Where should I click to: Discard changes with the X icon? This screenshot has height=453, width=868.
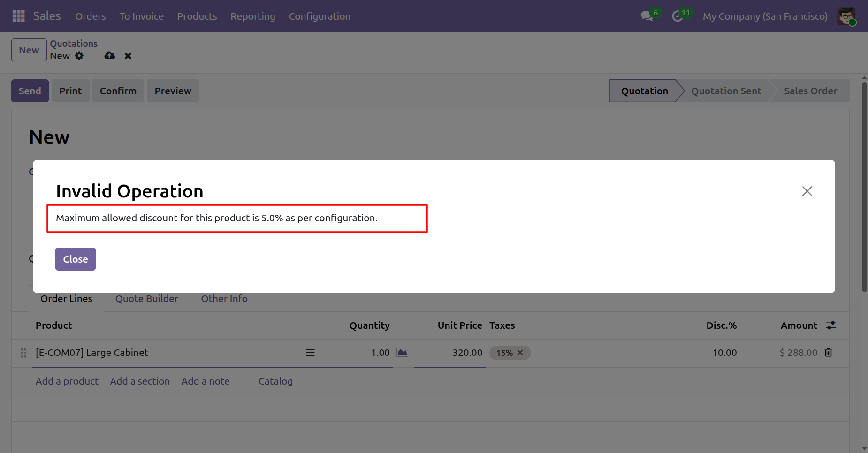click(128, 56)
